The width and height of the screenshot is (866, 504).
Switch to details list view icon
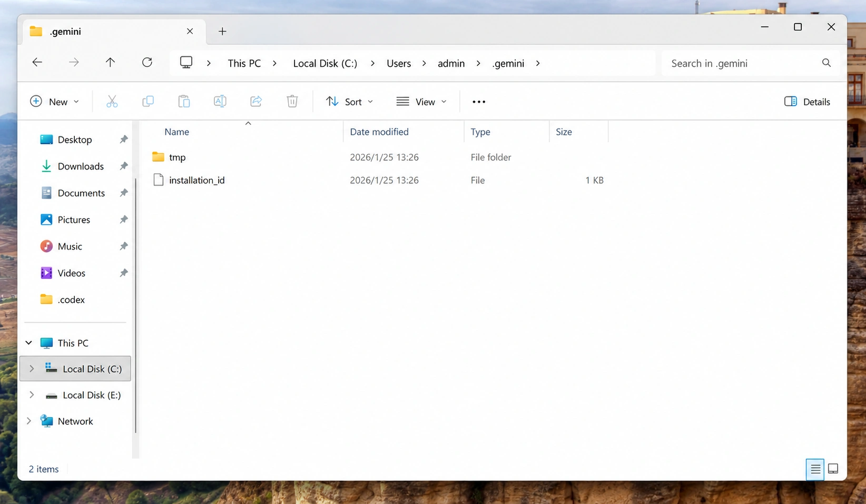coord(815,469)
